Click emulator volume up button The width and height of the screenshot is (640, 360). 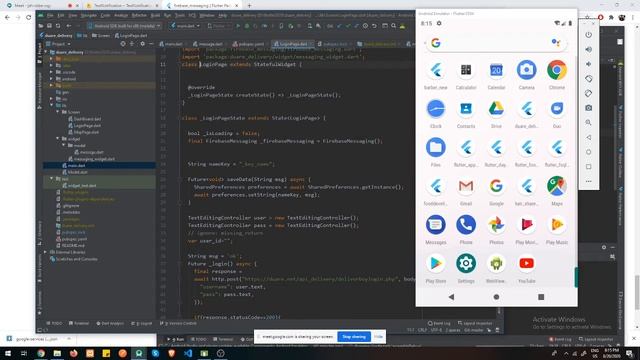pyautogui.click(x=588, y=49)
